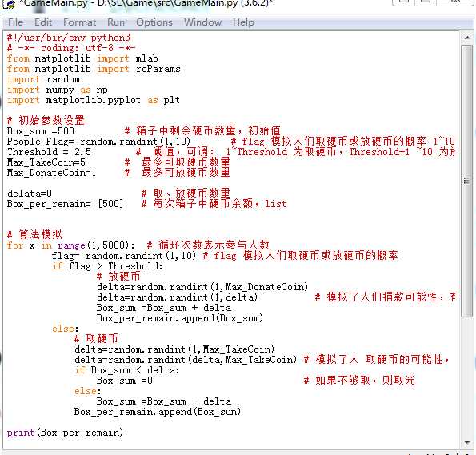The height and width of the screenshot is (455, 476).
Task: Click 'delta=random.randint(1,Max_TakeCoin)' line
Action: pos(174,349)
